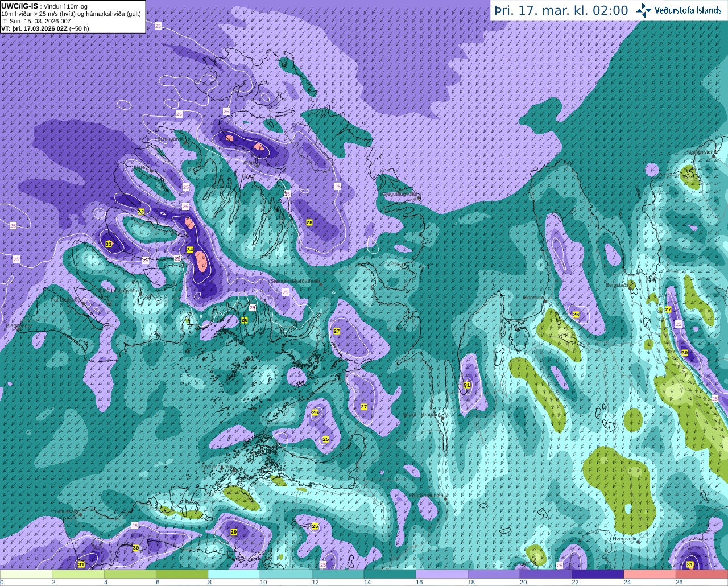Viewport: 728px width, 586px height.
Task: Click the yellow '32' peak gust label
Action: (141, 211)
